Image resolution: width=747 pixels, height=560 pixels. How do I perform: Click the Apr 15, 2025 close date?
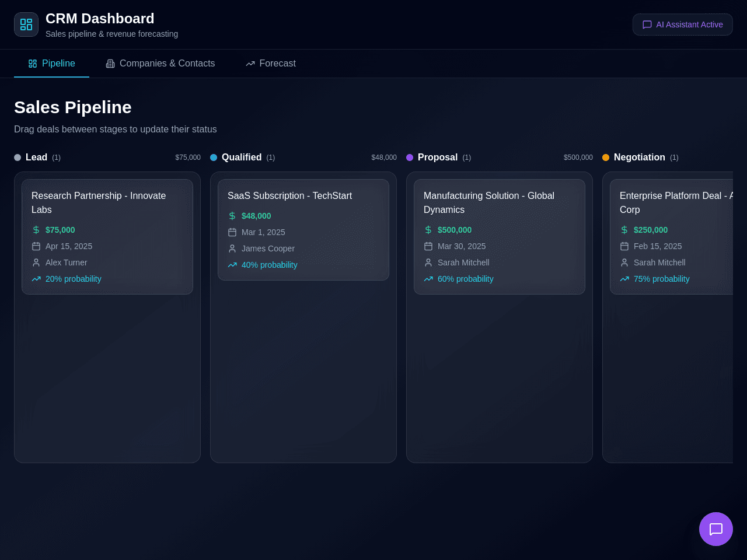(x=69, y=246)
